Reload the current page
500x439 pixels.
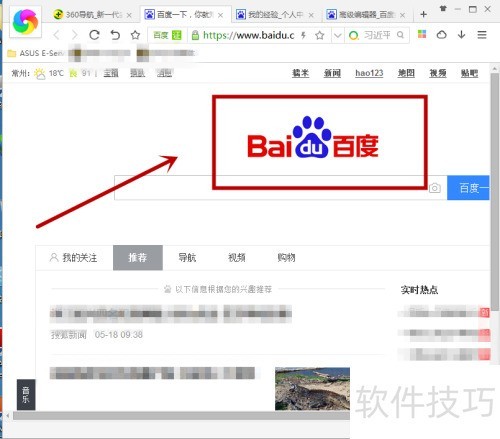tap(94, 35)
